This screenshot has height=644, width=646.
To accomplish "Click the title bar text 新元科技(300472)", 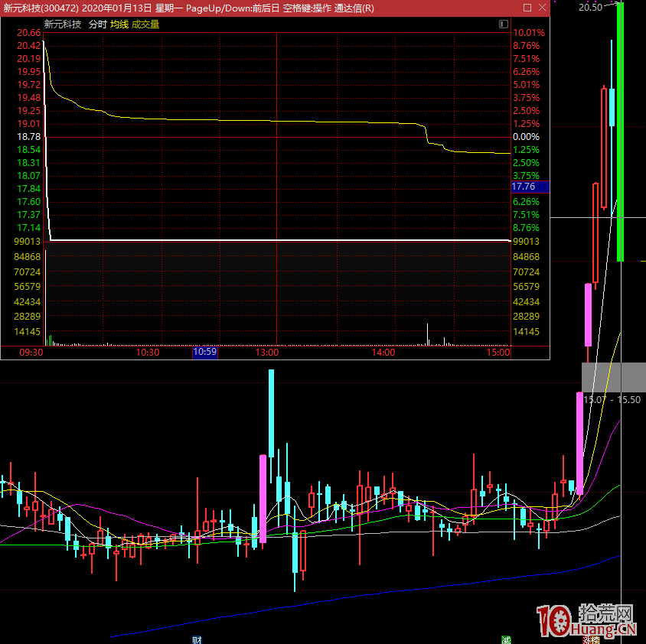I will tap(41, 8).
